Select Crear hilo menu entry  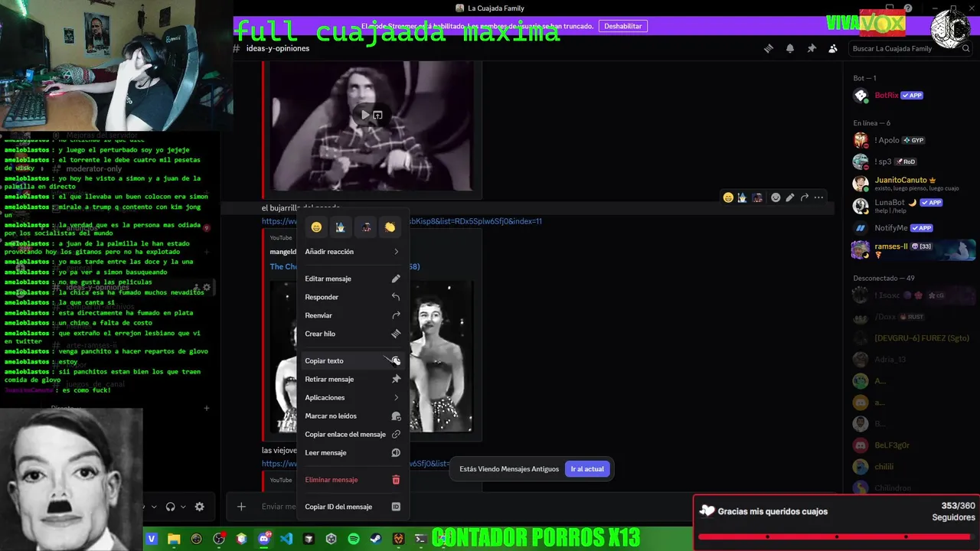pyautogui.click(x=352, y=334)
